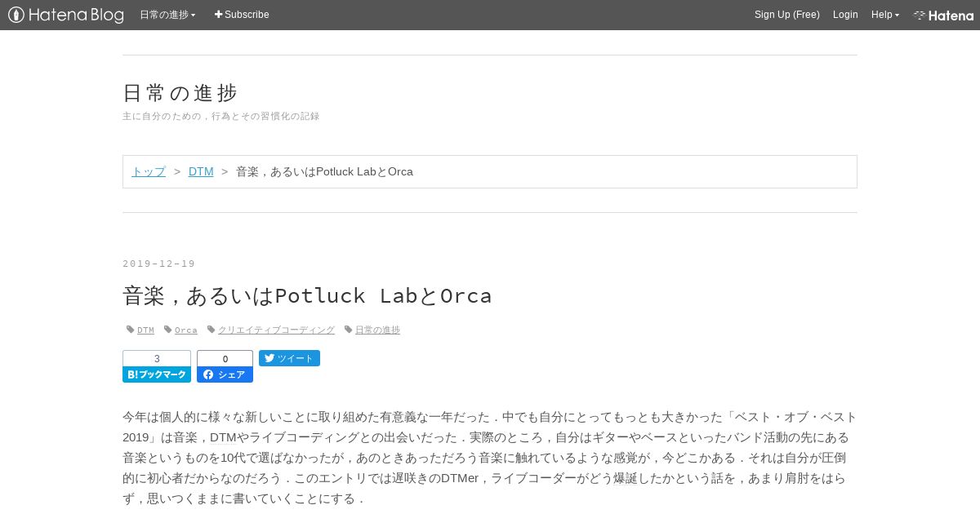Viewport: 980px width, 514px height.
Task: Click the tag icon beside Orca
Action: pos(168,330)
